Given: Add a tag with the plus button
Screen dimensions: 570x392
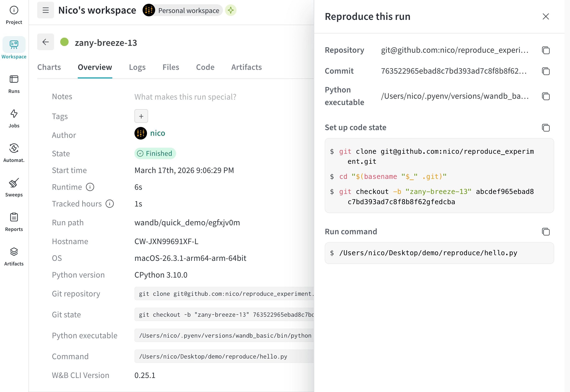Looking at the screenshot, I should point(141,116).
